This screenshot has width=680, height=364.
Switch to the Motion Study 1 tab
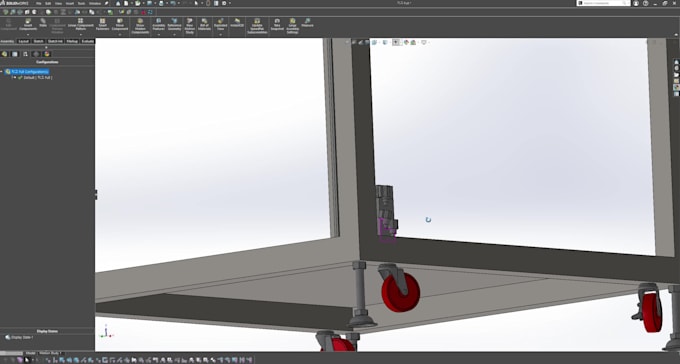[x=50, y=353]
